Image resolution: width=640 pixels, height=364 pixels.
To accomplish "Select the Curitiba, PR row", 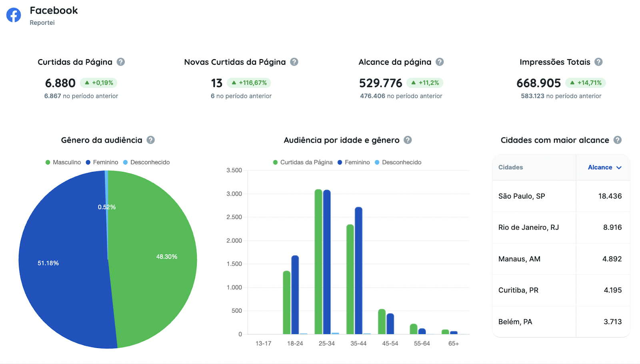I will [561, 290].
